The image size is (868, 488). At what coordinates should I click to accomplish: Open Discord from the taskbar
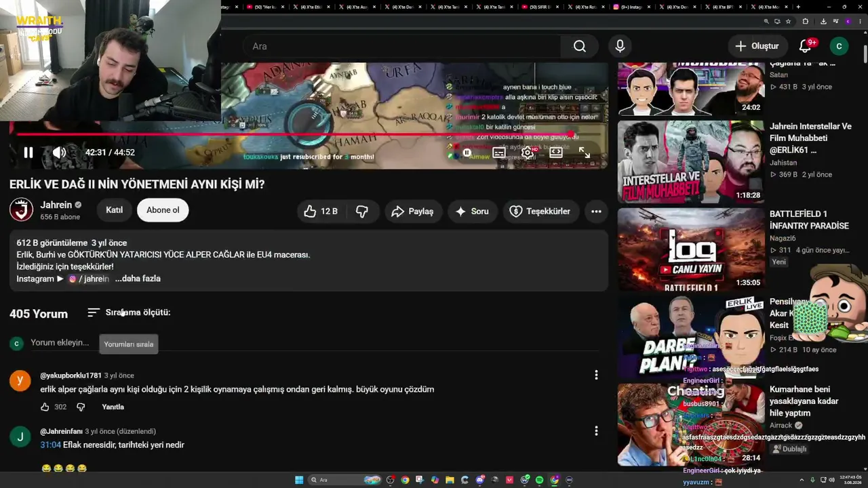coord(480,480)
